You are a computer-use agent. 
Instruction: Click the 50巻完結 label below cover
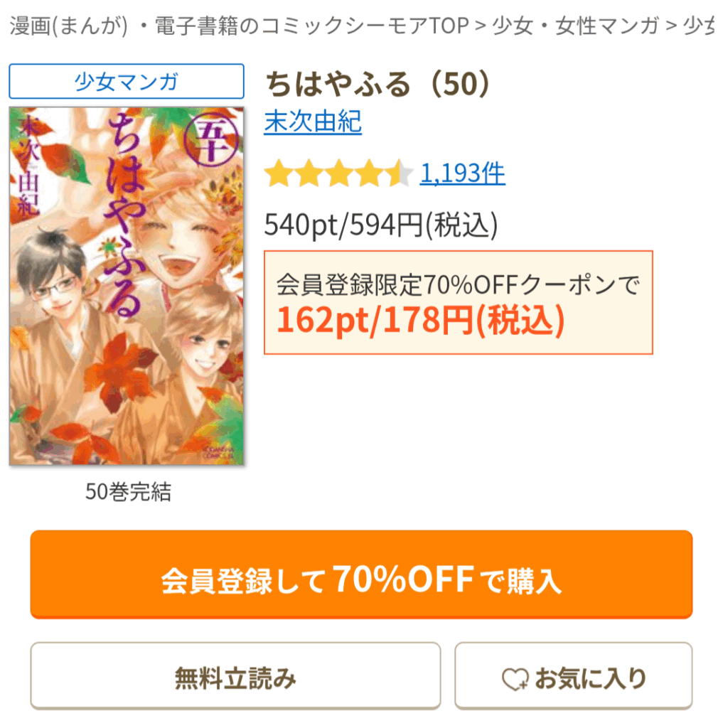pyautogui.click(x=128, y=492)
